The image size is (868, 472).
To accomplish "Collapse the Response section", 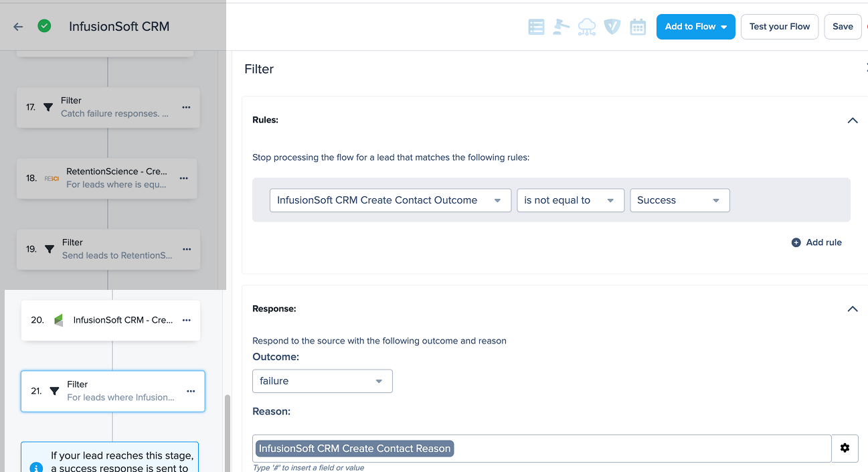I will [x=853, y=309].
